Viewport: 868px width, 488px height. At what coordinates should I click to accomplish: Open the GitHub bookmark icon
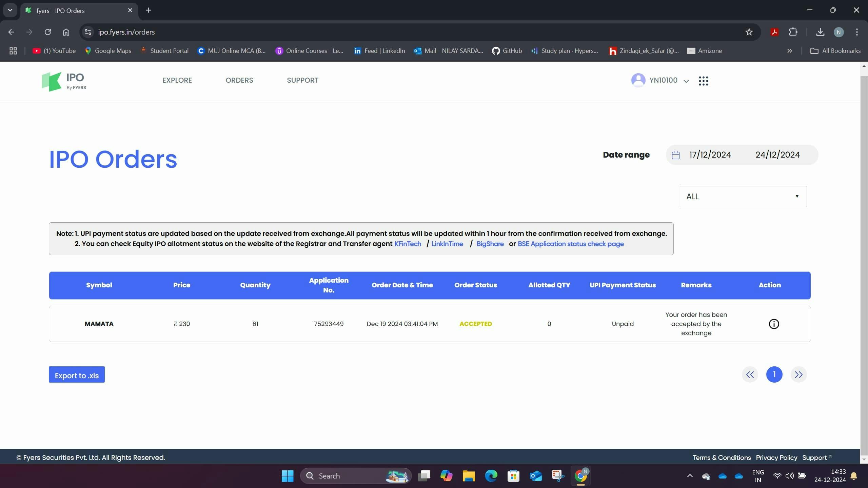point(496,50)
